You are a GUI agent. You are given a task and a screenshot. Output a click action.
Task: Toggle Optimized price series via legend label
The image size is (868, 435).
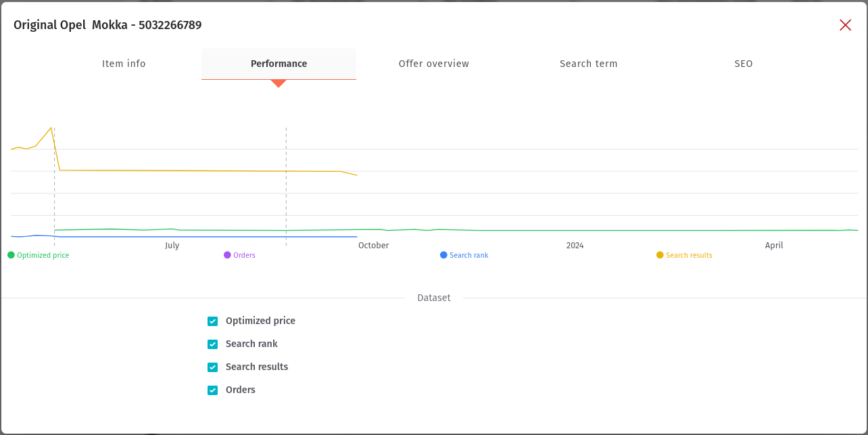(43, 255)
